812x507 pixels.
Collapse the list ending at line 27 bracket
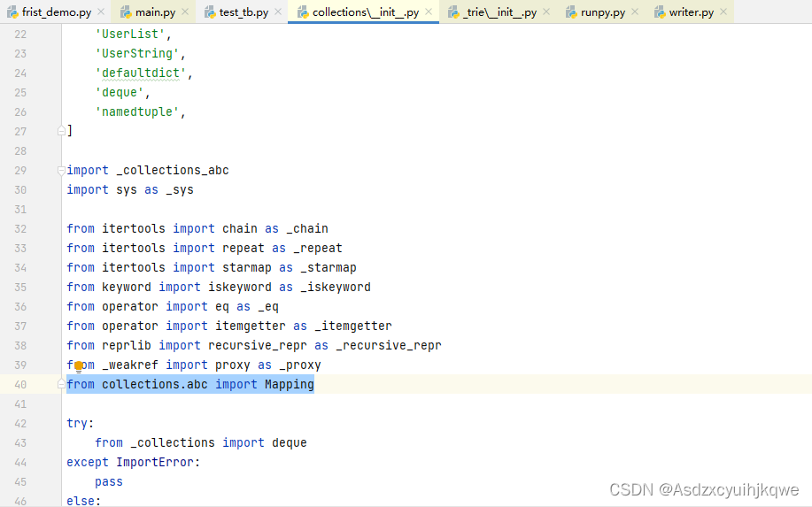[61, 132]
